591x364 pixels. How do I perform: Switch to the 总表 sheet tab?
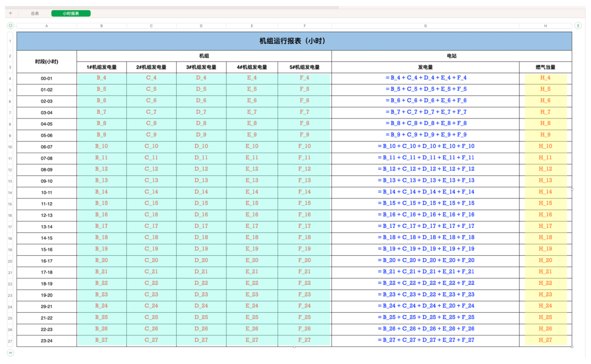point(35,14)
